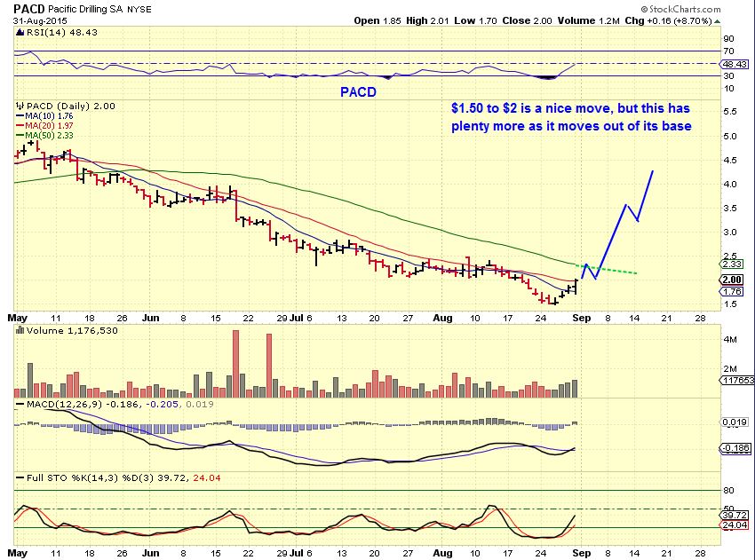755x560 pixels.
Task: Click the 'MA(20) 1.97' legend entry
Action: 44,125
